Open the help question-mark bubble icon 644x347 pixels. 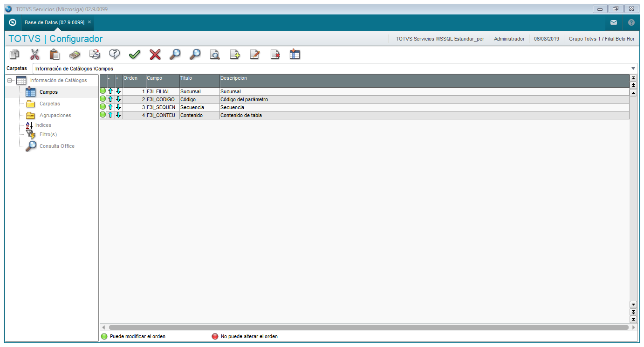tap(115, 54)
